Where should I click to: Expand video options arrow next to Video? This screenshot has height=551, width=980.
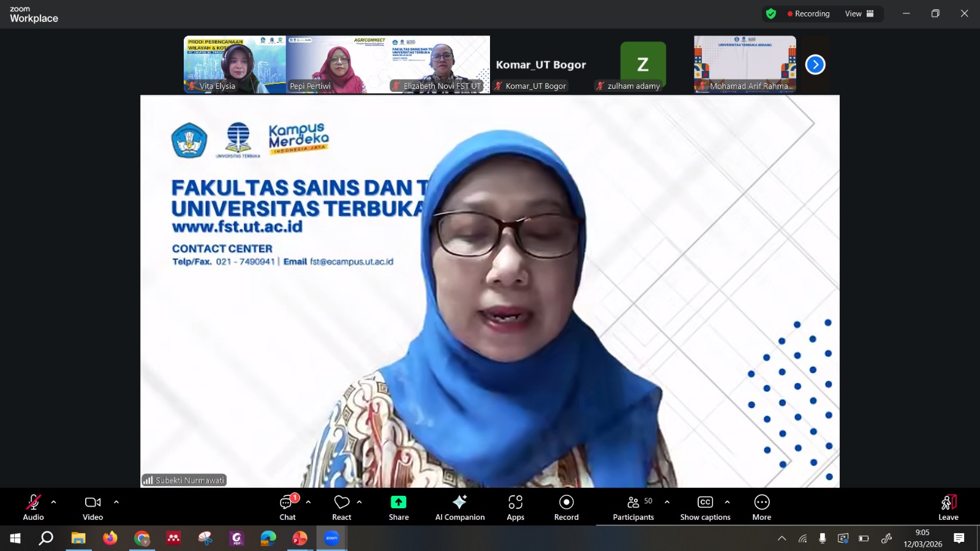click(116, 502)
